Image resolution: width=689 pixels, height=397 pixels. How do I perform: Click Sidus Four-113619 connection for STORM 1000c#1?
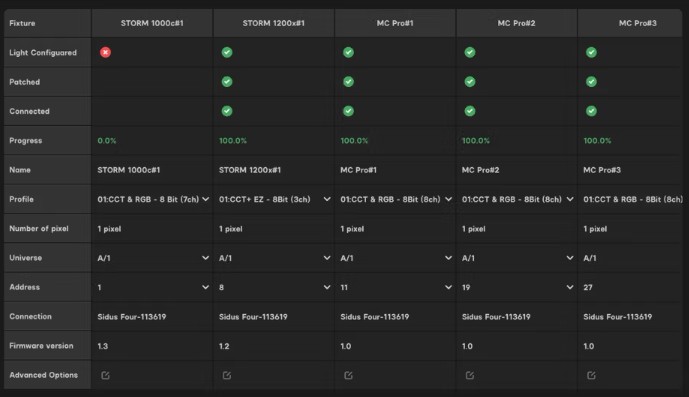132,317
